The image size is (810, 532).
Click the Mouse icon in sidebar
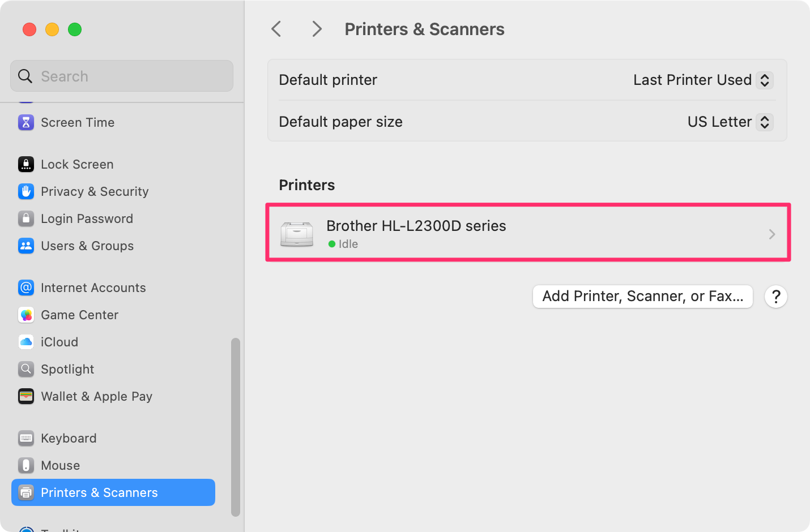coord(26,465)
